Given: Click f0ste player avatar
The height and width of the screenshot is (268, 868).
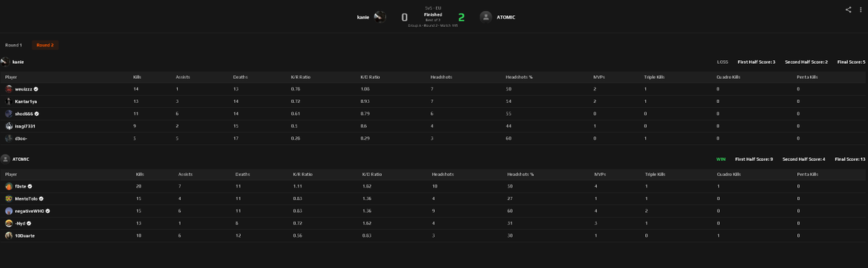Looking at the screenshot, I should tap(9, 186).
